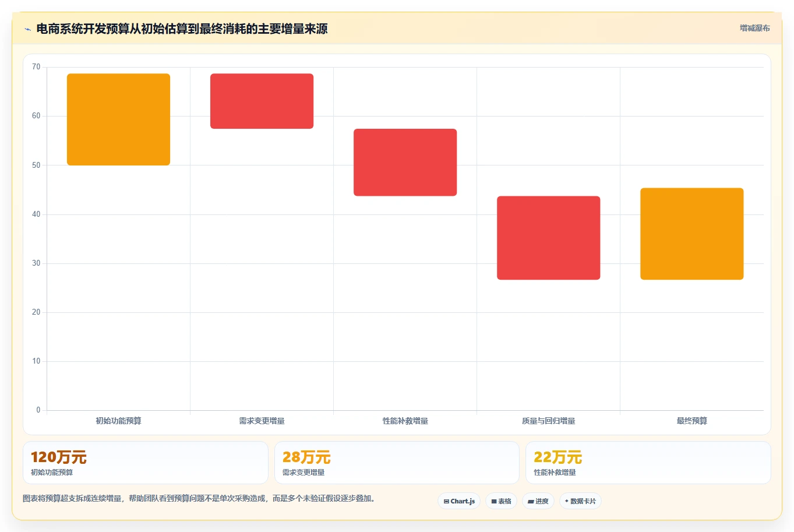Click the chart title 电商系统开发预算从初始估算到最终消耗的主要增量来源
The height and width of the screenshot is (532, 794).
(x=182, y=29)
